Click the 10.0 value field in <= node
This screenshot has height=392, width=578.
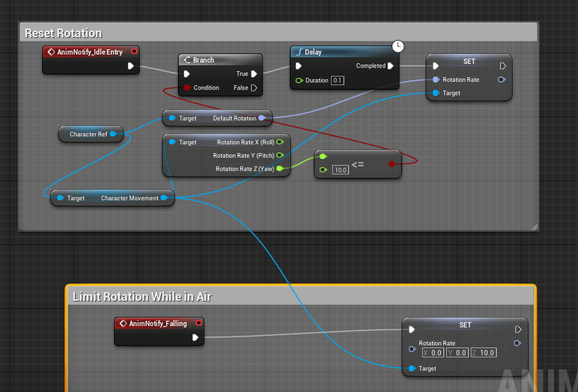pos(340,170)
